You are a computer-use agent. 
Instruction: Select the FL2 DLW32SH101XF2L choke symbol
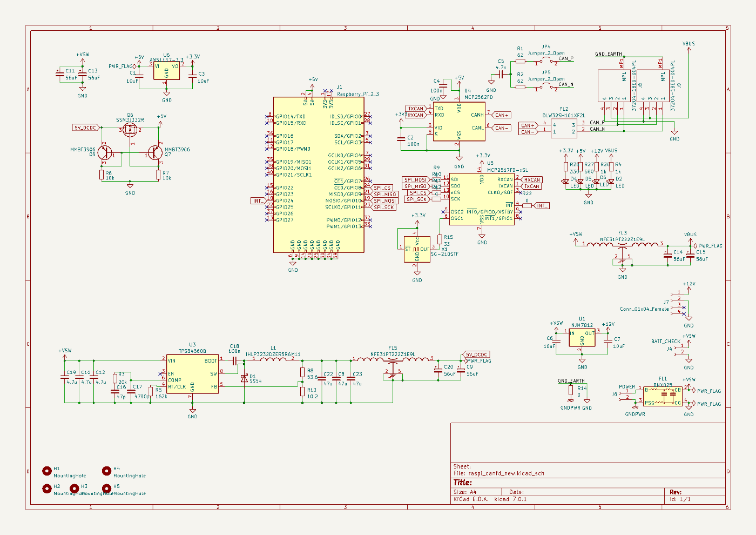point(564,129)
